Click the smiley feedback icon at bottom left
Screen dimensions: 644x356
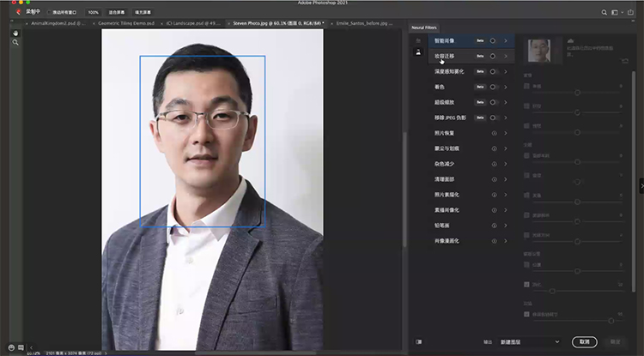(11, 347)
